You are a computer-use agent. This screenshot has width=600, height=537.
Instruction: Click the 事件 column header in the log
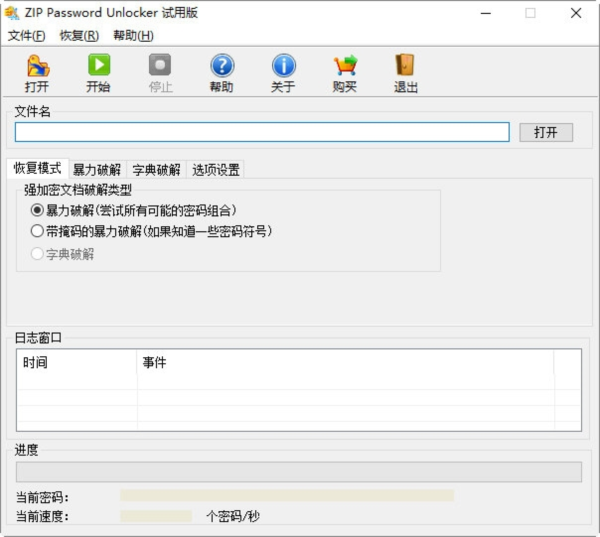pyautogui.click(x=155, y=362)
